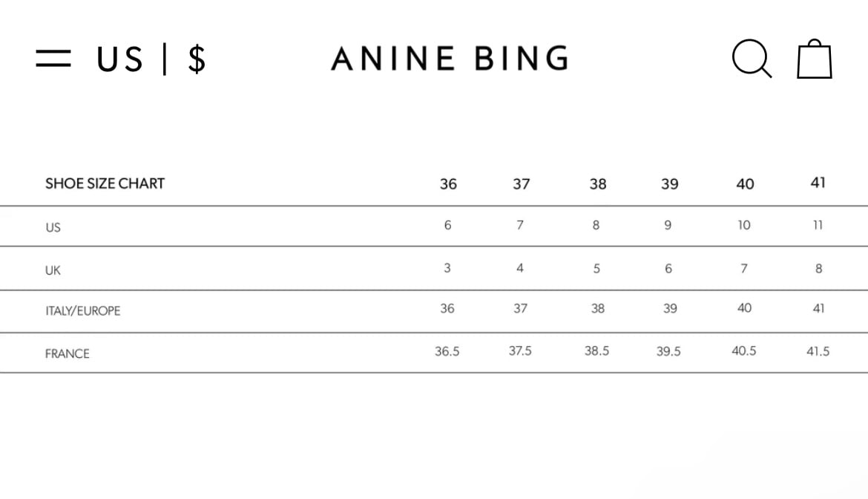This screenshot has width=868, height=499.
Task: Click the size 39 column header
Action: (x=669, y=183)
